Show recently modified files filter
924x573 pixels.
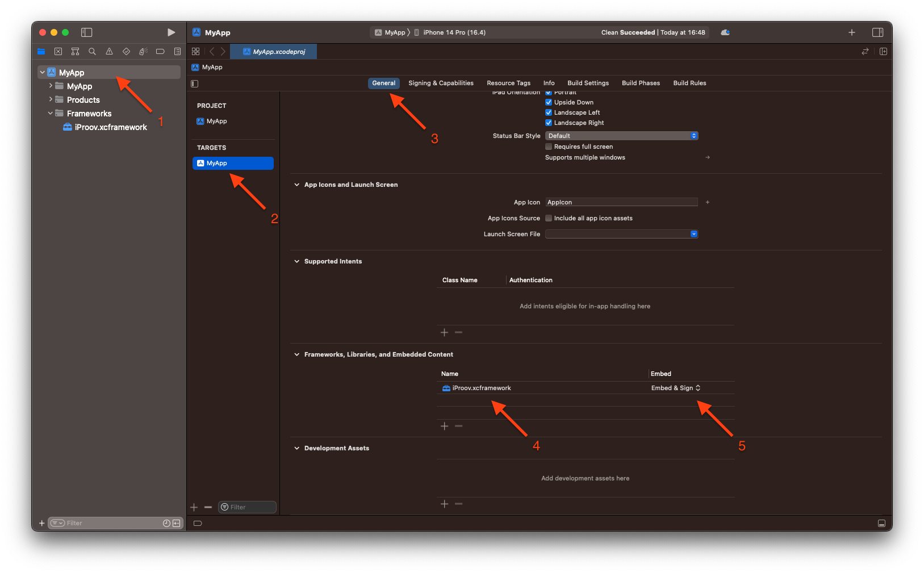click(x=166, y=523)
